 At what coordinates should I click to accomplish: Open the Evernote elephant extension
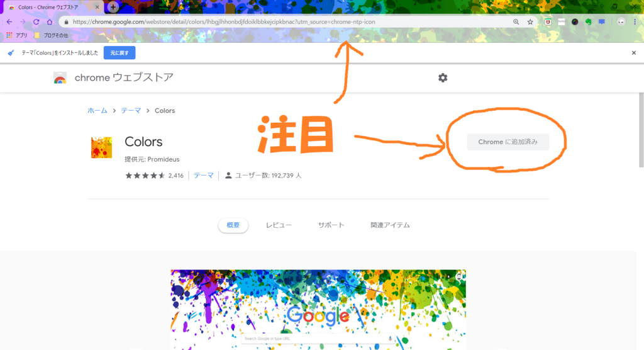[589, 22]
